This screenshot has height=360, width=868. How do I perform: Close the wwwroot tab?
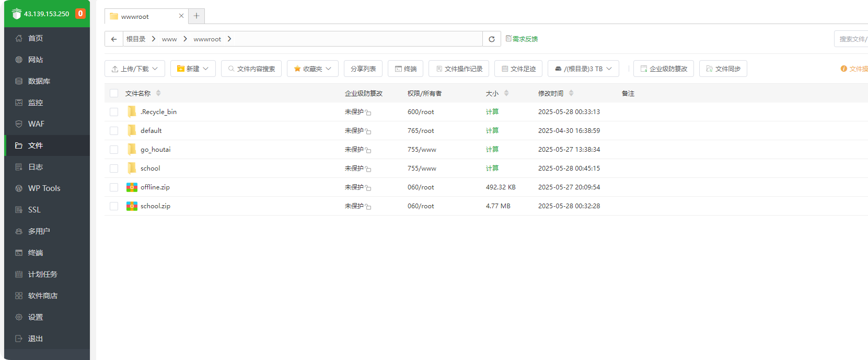(x=181, y=16)
